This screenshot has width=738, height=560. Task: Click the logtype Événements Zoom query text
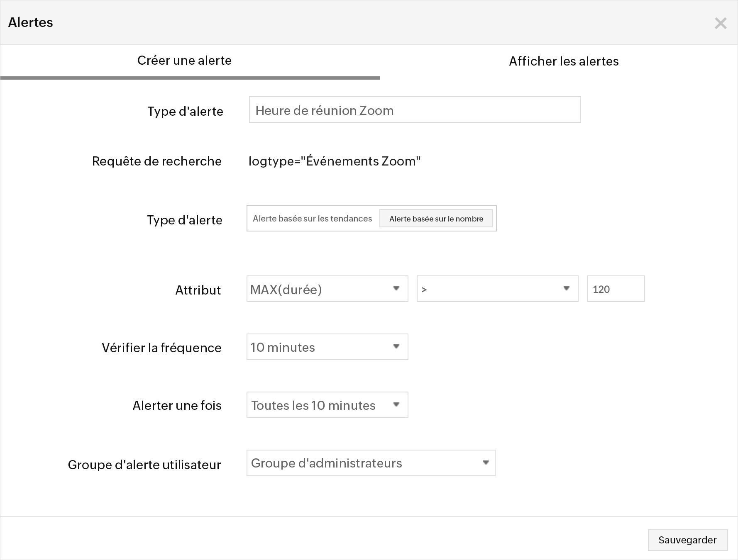coord(334,161)
